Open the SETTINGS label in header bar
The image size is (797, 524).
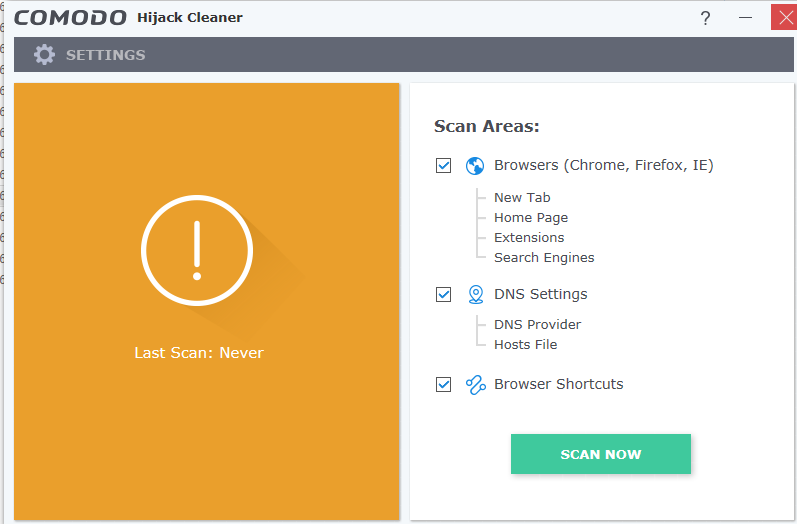pyautogui.click(x=106, y=55)
